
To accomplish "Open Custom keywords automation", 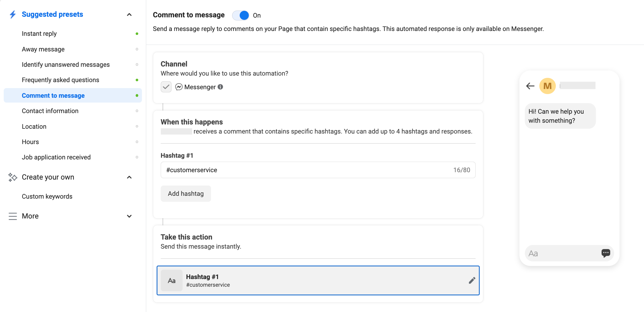I will (x=47, y=196).
